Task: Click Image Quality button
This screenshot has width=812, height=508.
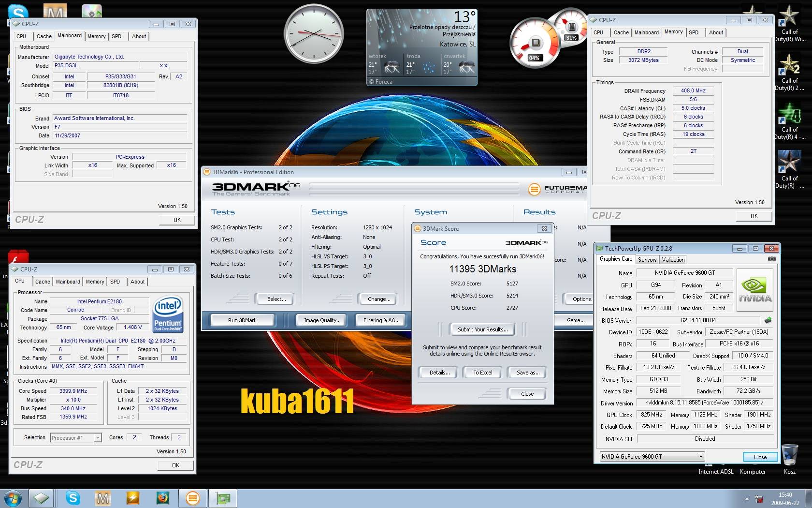Action: point(322,320)
